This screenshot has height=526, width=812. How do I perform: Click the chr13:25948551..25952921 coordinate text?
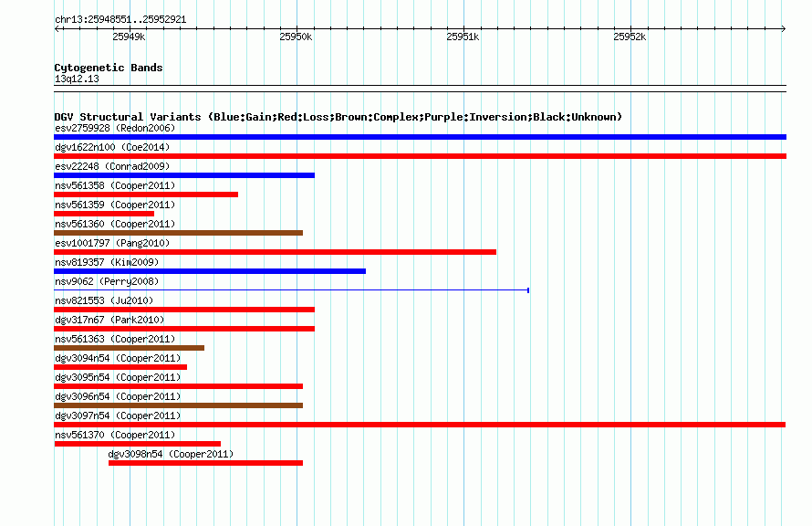(x=120, y=20)
